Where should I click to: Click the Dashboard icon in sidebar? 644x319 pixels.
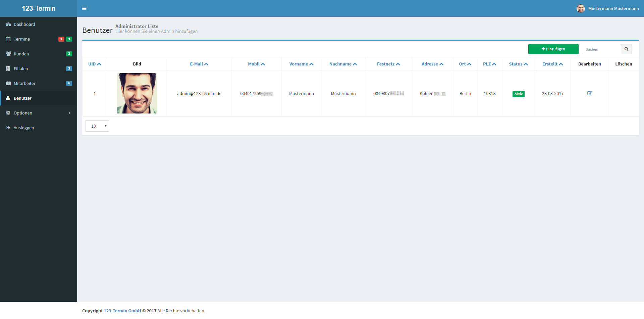(8, 25)
